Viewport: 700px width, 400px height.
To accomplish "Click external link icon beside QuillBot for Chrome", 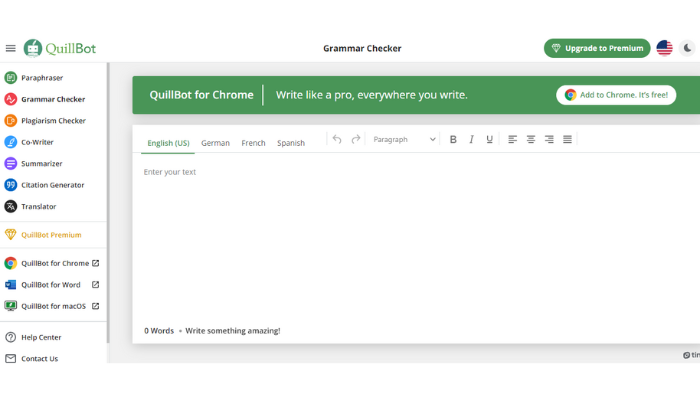I will (x=96, y=263).
